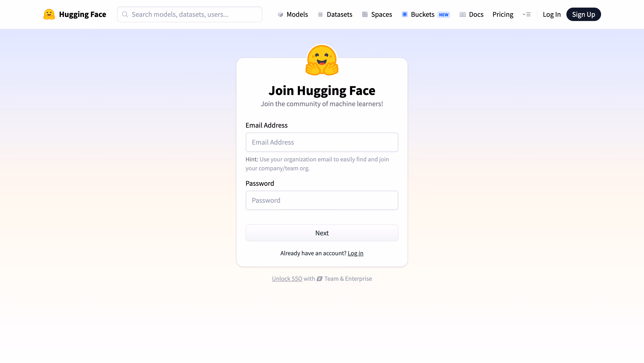Image resolution: width=644 pixels, height=363 pixels.
Task: Click the 'Password' field label
Action: (260, 183)
